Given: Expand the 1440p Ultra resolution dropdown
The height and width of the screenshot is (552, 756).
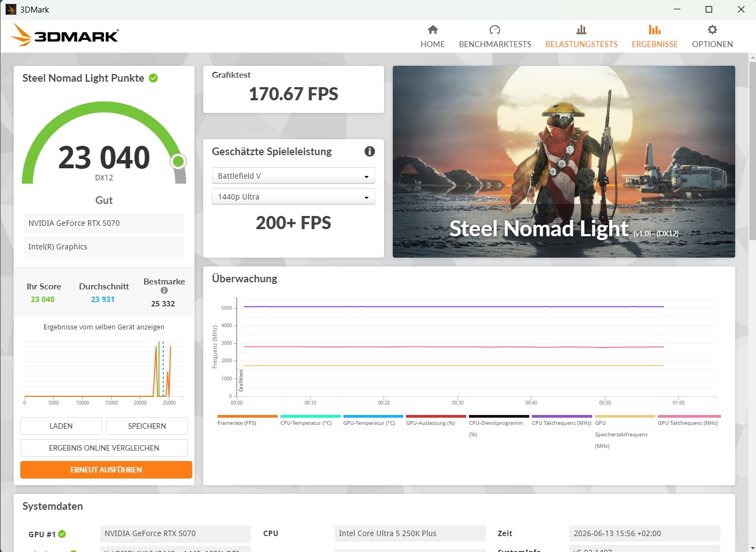Looking at the screenshot, I should click(x=293, y=196).
